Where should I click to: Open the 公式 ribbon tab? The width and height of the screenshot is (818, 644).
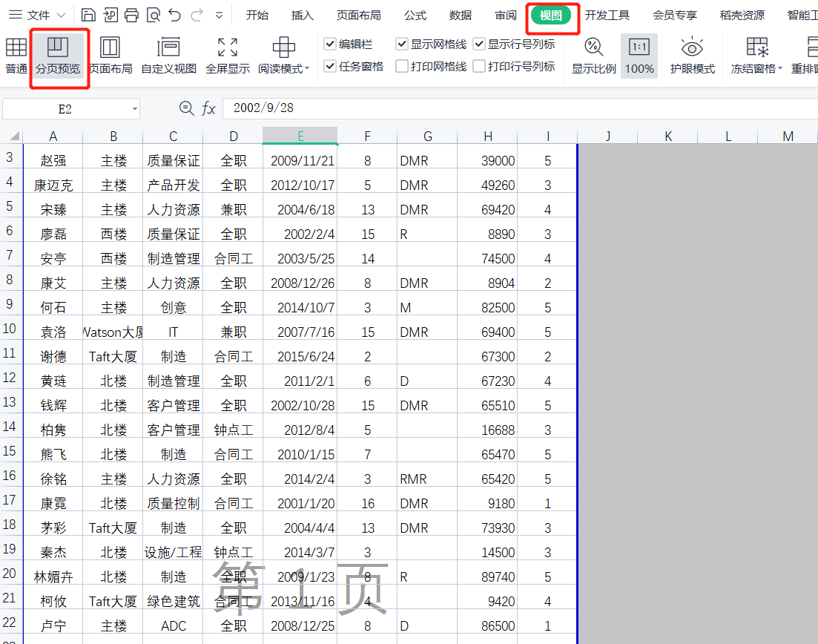tap(415, 16)
